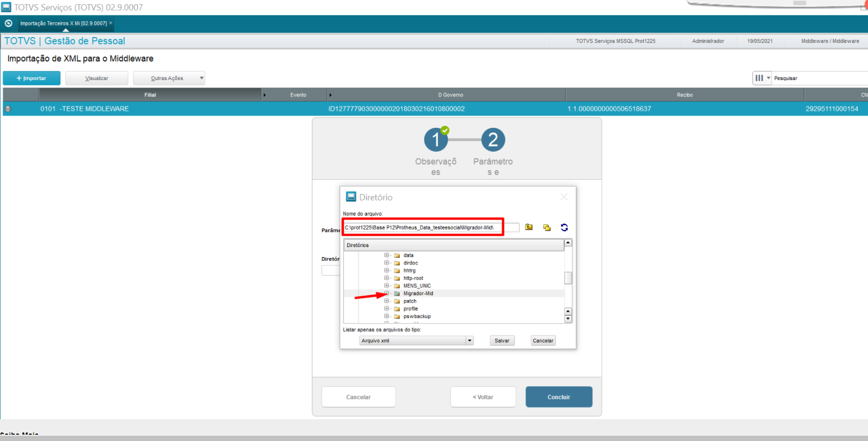Click the Nome do arquivo path field

(x=431, y=227)
